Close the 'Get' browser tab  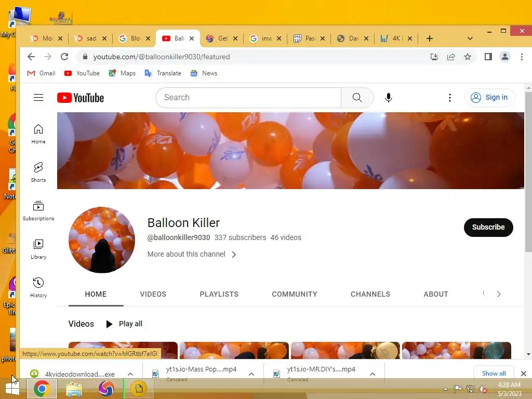235,38
